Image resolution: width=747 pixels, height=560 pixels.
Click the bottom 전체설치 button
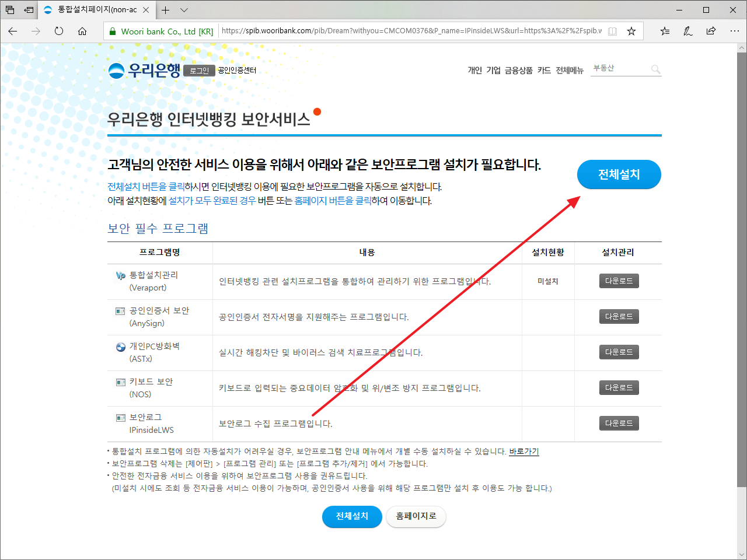tap(352, 516)
